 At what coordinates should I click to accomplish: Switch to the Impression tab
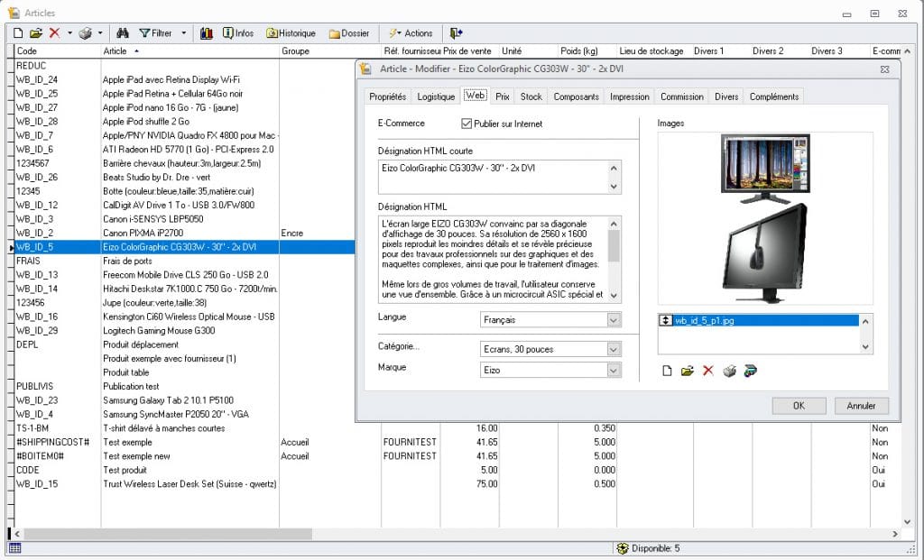click(629, 96)
